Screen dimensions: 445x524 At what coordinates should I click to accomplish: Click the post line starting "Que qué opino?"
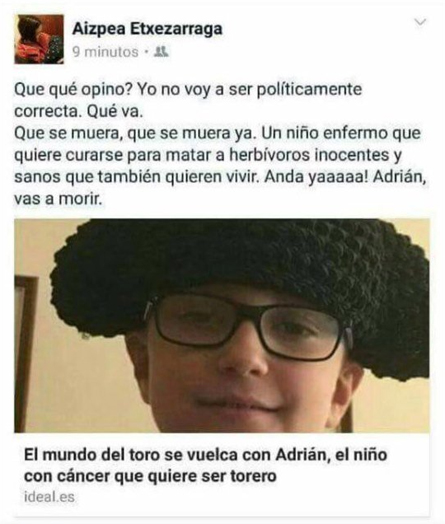pos(188,90)
